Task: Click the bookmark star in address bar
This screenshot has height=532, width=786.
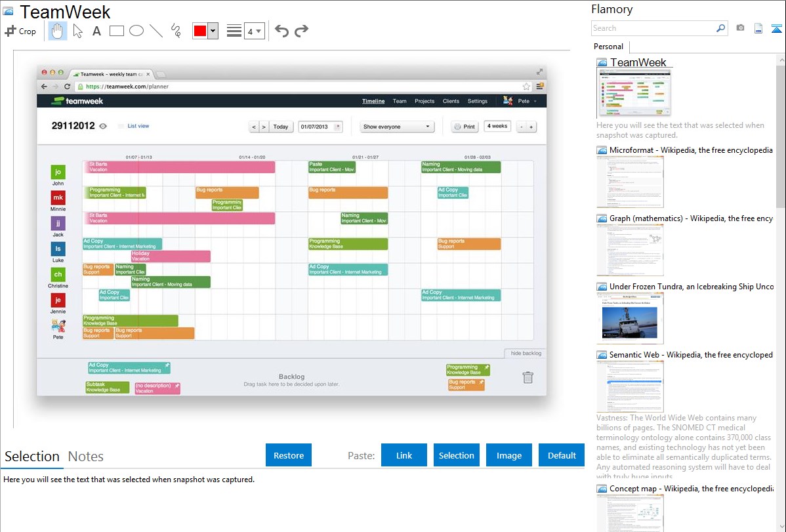Action: pyautogui.click(x=526, y=86)
